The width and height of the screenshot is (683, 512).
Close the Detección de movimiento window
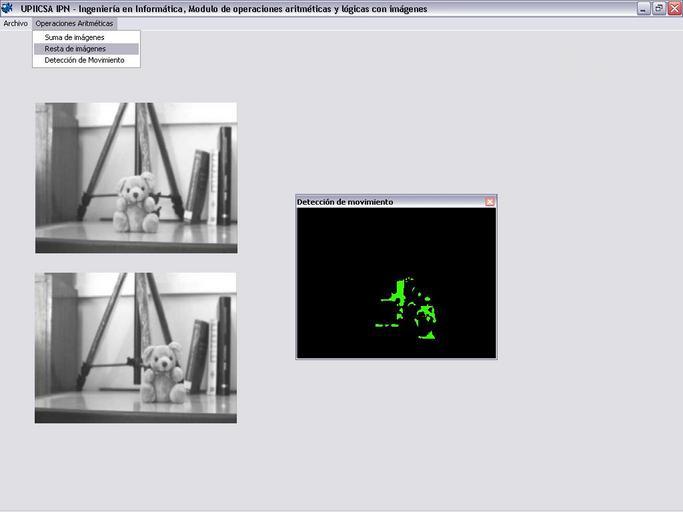(x=490, y=202)
